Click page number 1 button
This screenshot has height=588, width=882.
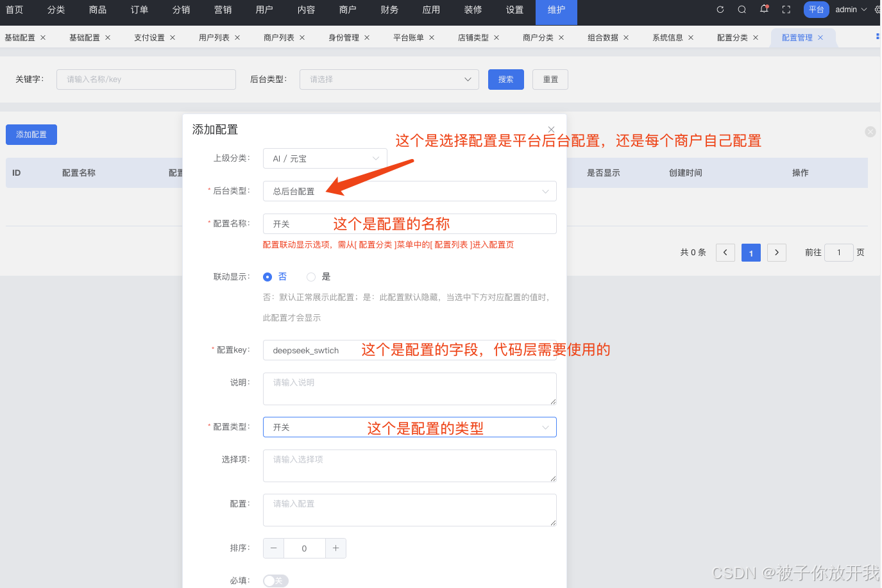pyautogui.click(x=751, y=253)
